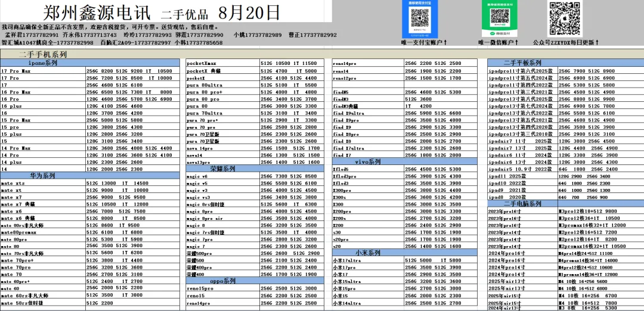Select the "8月20日" date in the title
This screenshot has width=644, height=311.
point(249,13)
